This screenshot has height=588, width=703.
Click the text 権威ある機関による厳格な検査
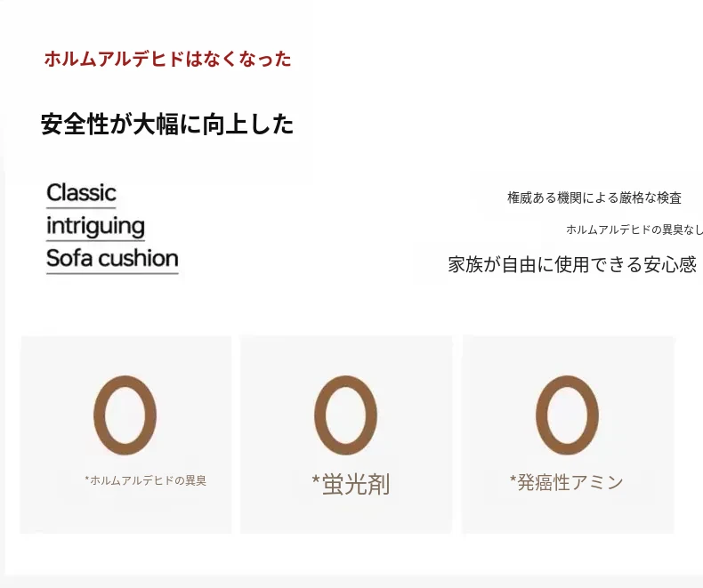(594, 197)
